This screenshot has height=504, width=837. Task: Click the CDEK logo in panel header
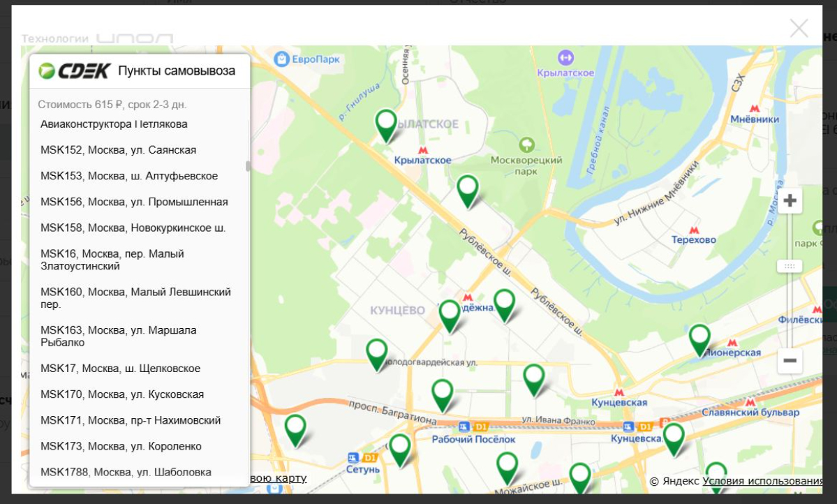[74, 71]
